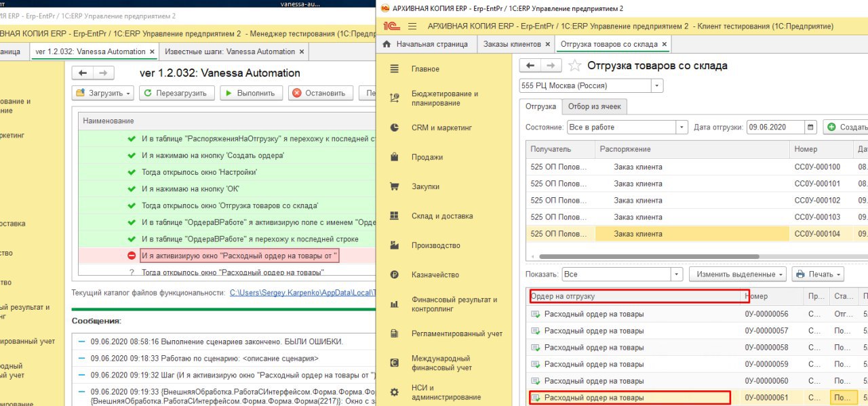Open the Главное section in the sidebar
The height and width of the screenshot is (406, 868).
425,69
